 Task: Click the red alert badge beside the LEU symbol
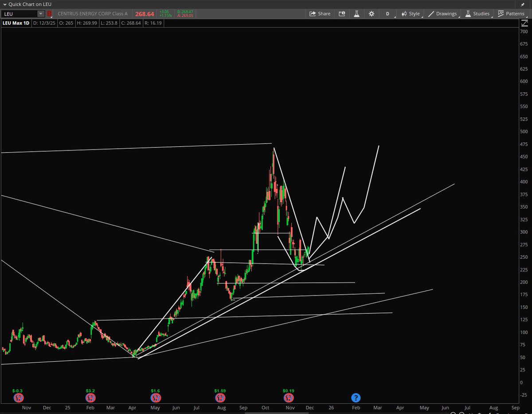[x=49, y=14]
